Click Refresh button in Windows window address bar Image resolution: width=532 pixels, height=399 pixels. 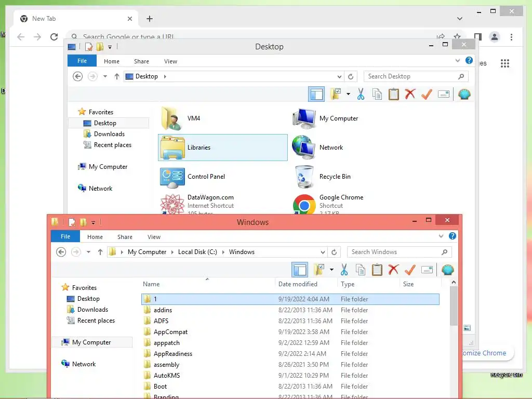334,252
